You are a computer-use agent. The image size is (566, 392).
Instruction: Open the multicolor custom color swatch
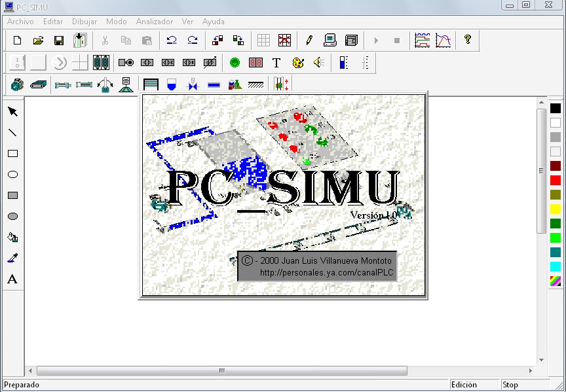(555, 281)
